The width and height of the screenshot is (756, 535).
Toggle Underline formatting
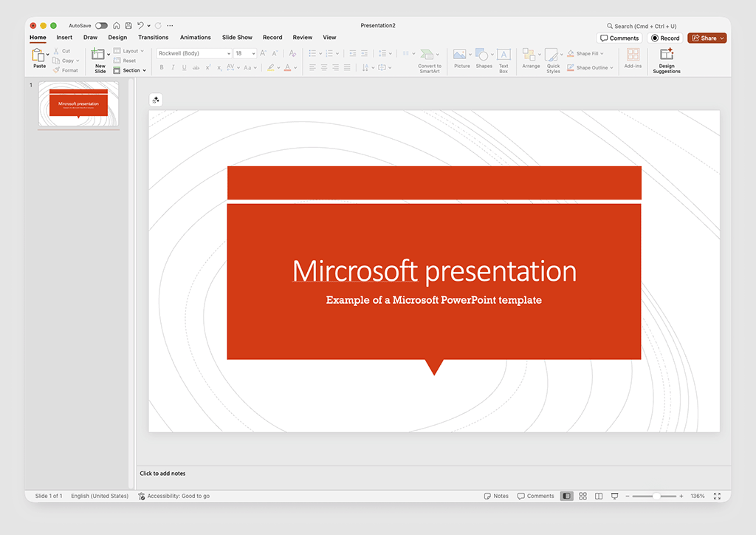184,67
